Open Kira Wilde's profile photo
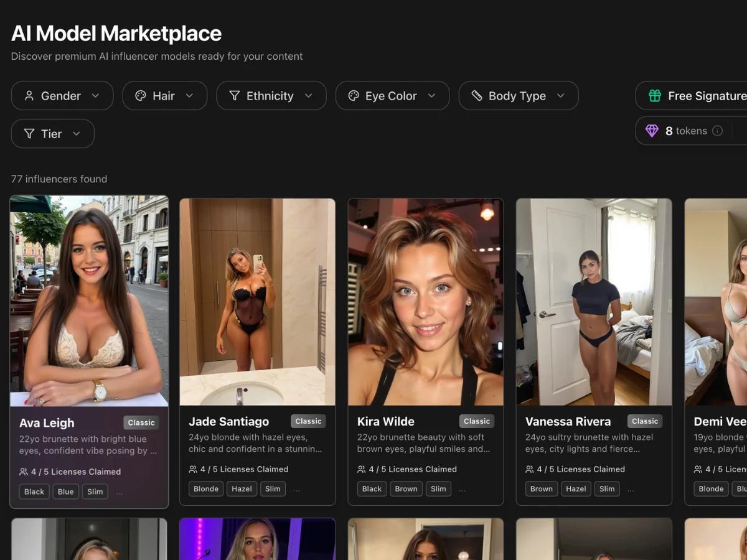Viewport: 747px width, 560px height. coord(425,301)
